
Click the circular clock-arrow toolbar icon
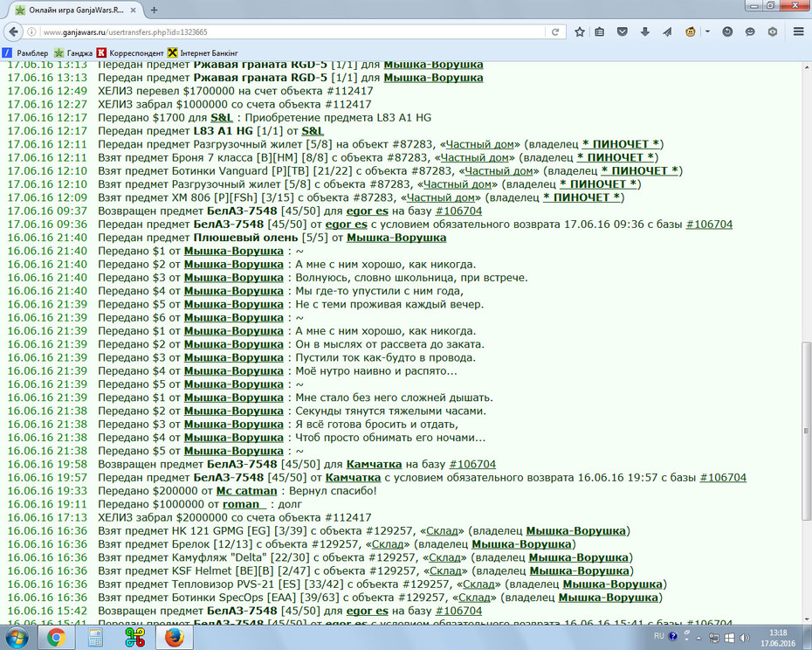click(x=727, y=32)
